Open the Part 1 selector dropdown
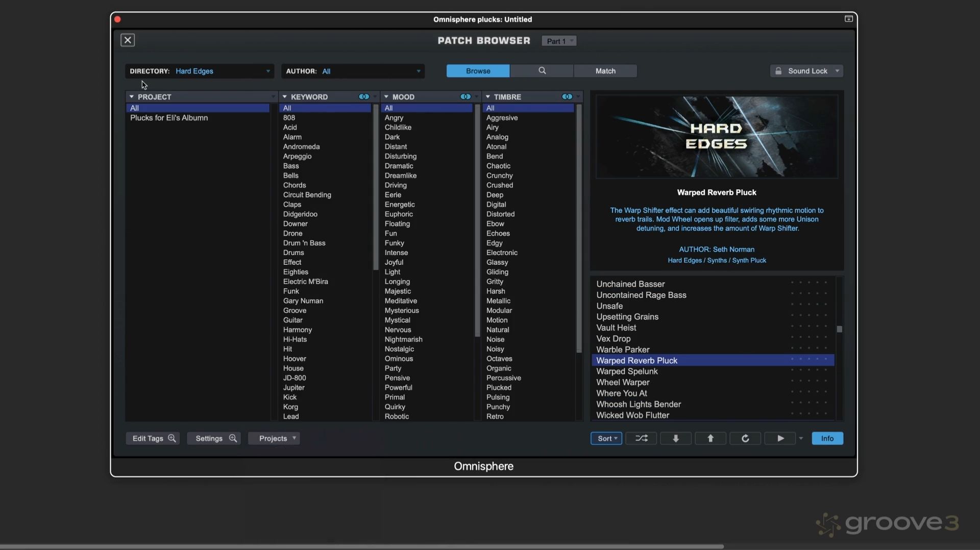 (x=559, y=41)
